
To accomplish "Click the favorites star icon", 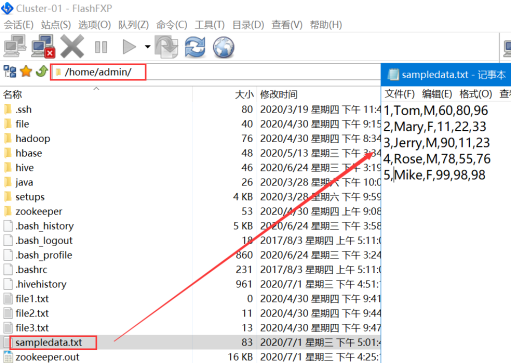I will (x=26, y=71).
